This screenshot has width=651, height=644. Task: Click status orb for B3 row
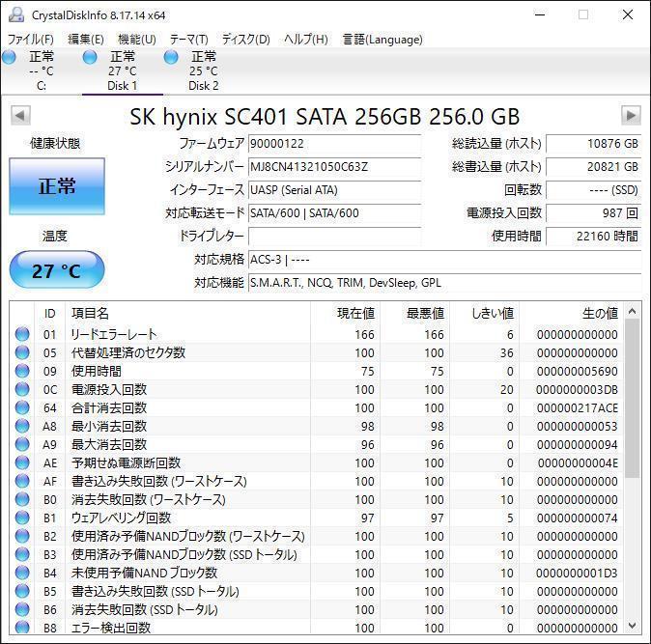click(22, 554)
